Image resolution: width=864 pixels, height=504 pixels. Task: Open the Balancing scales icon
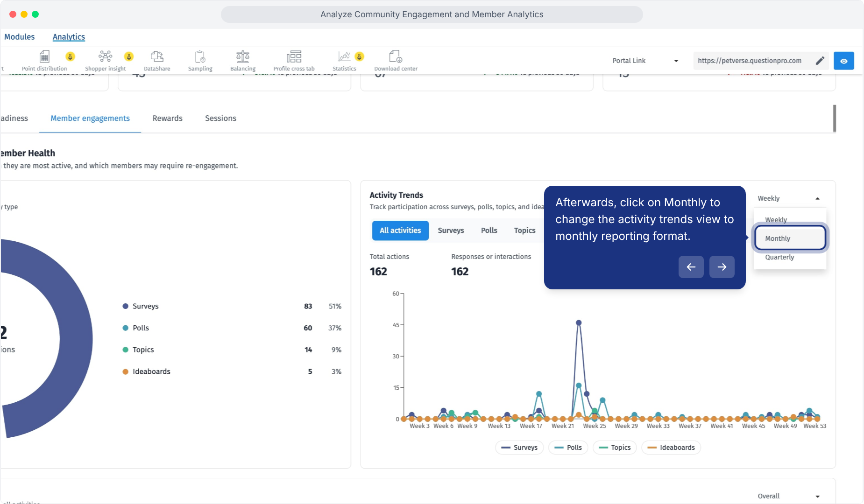point(243,56)
